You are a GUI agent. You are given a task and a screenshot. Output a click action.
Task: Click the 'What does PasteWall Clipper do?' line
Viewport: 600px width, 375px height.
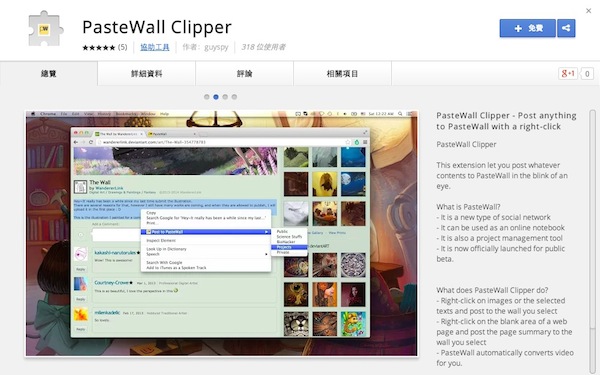pyautogui.click(x=492, y=290)
